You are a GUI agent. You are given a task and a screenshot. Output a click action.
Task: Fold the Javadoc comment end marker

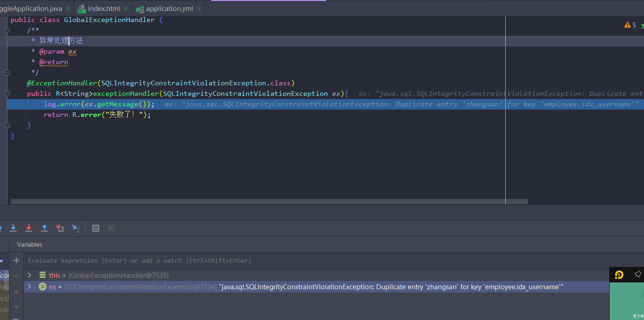click(x=7, y=72)
